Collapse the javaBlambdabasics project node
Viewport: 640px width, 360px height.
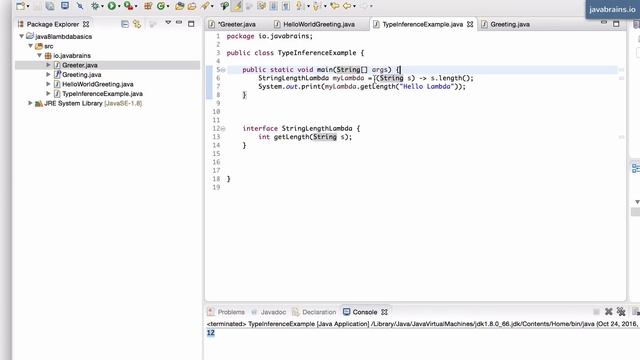point(22,36)
